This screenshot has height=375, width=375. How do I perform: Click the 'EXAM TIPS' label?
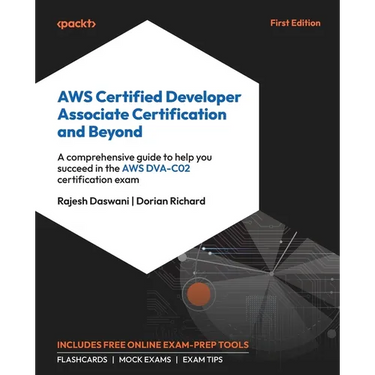pyautogui.click(x=202, y=360)
